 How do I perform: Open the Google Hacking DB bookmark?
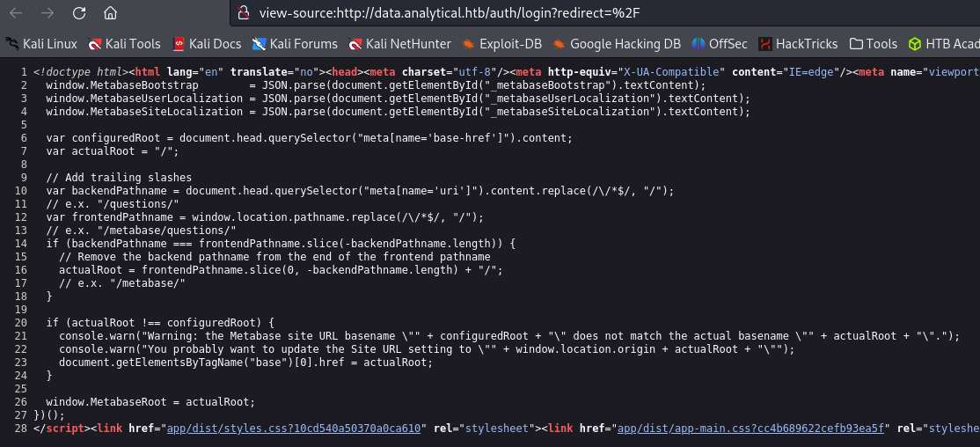click(x=617, y=44)
